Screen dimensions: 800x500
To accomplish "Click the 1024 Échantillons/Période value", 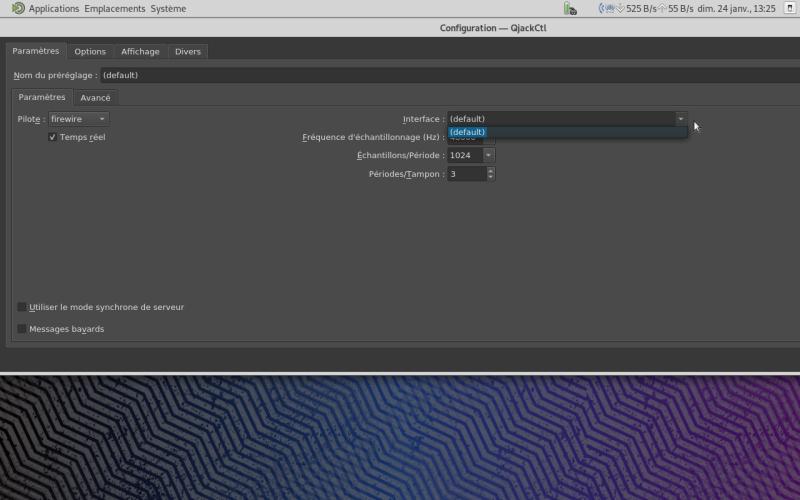I will tap(465, 155).
